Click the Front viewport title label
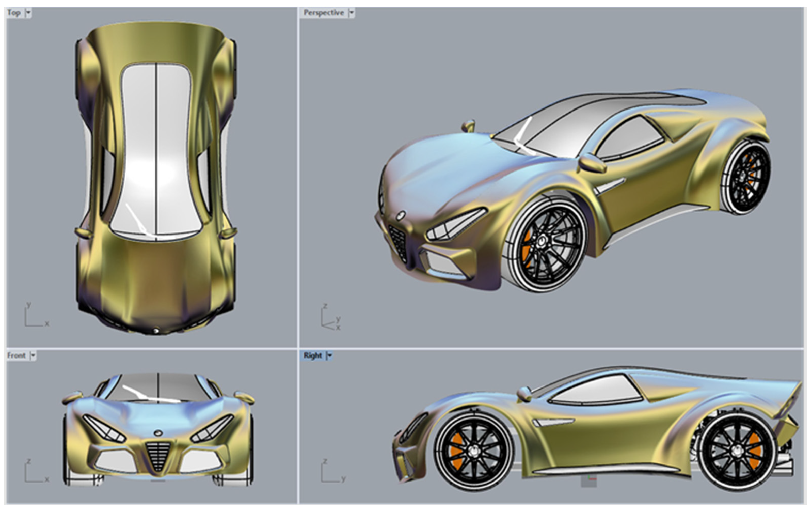 pos(16,355)
